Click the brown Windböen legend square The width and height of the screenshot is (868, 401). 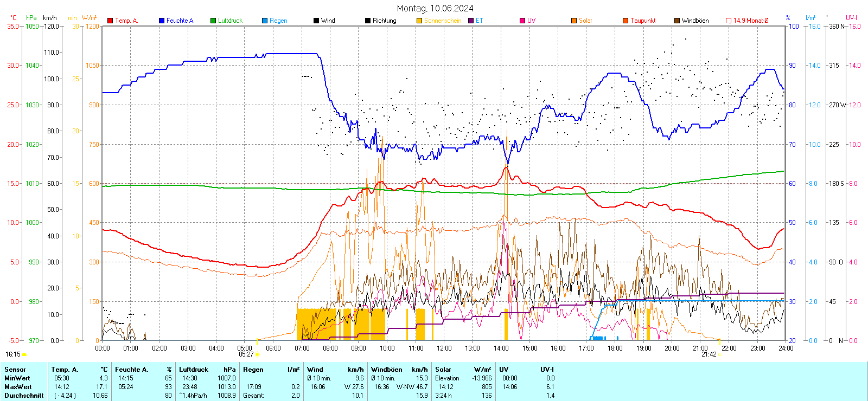coord(677,21)
